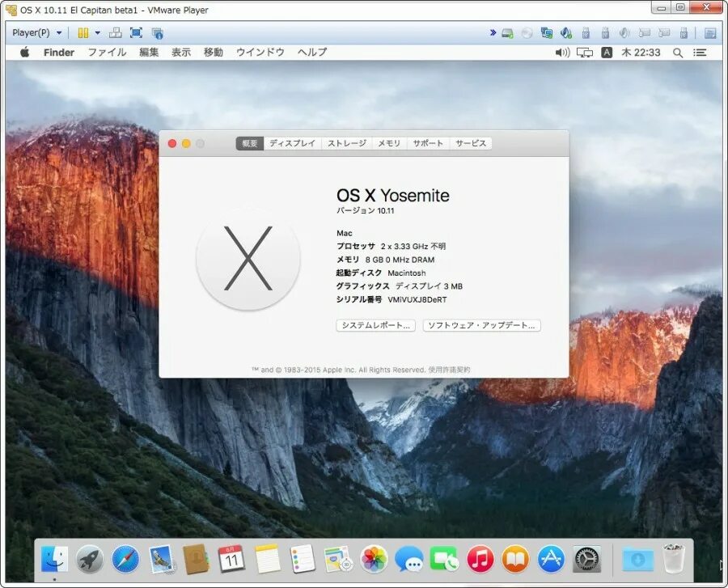
Task: Switch to the メモリ tab
Action: pos(389,143)
